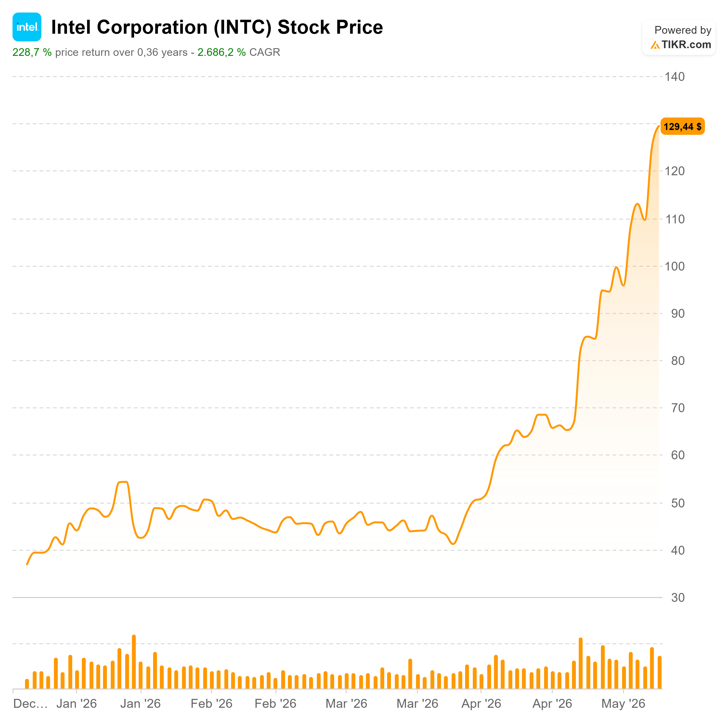728x728 pixels.
Task: Select the Dec… axis label
Action: (31, 703)
